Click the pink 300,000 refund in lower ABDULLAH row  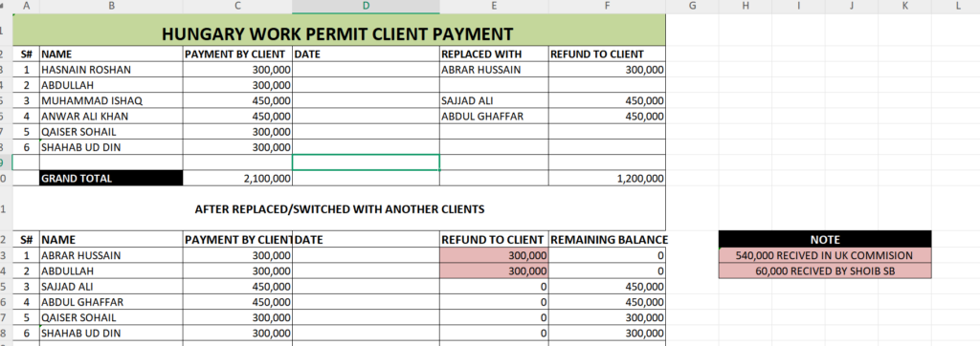(x=494, y=271)
